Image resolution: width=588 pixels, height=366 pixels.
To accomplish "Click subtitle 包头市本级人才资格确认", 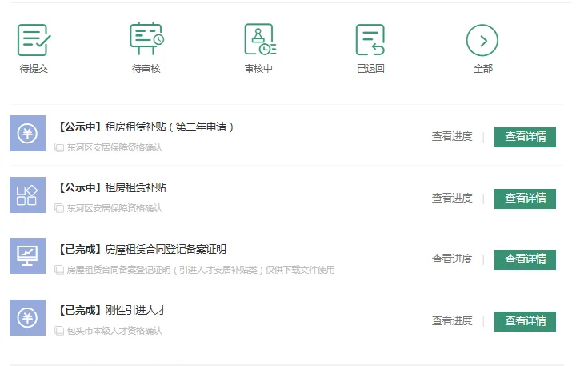I will [114, 331].
